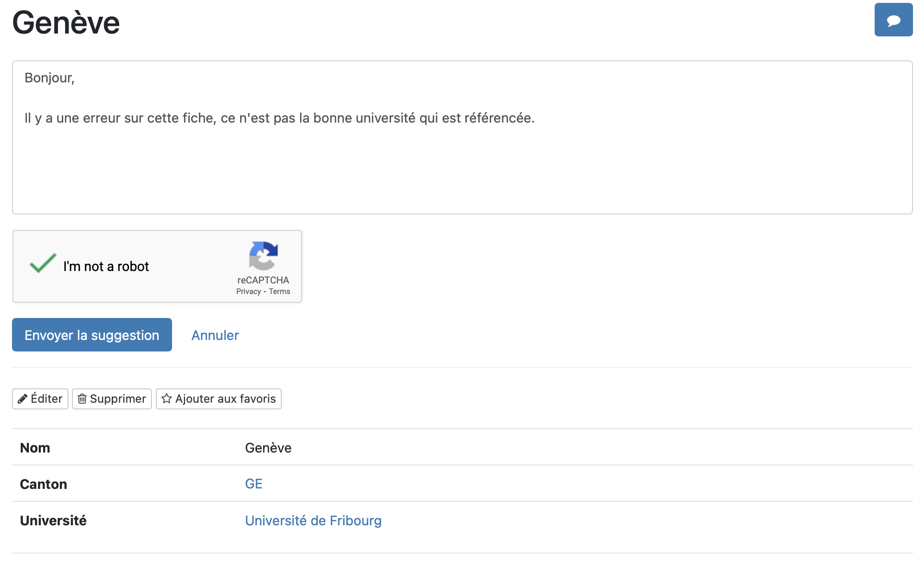924x566 pixels.
Task: Click the reCAPTCHA arrows logo
Action: pyautogui.click(x=263, y=256)
